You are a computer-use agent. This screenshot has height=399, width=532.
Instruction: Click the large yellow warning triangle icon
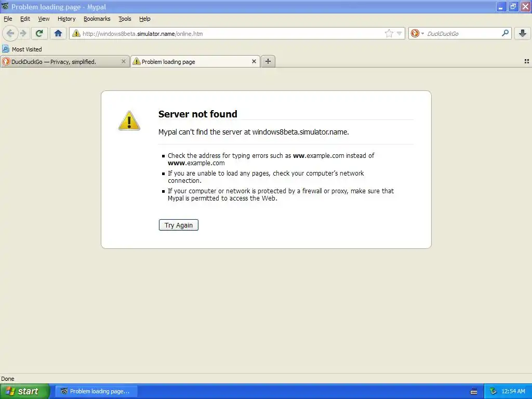point(129,121)
